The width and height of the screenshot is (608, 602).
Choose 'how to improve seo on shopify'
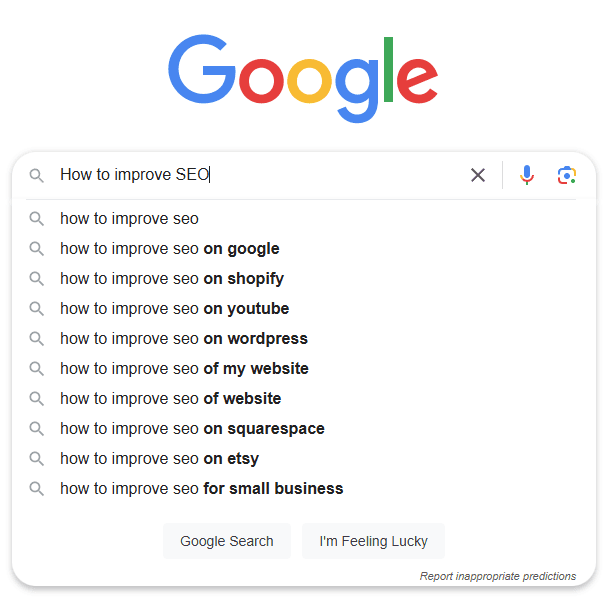(x=172, y=279)
